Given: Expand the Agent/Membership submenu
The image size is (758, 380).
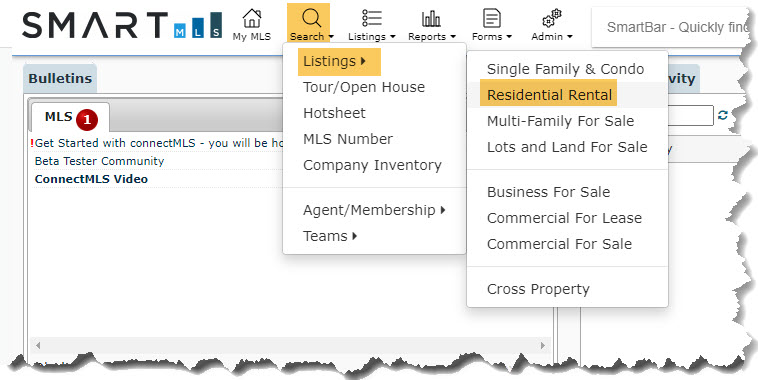Looking at the screenshot, I should [374, 210].
